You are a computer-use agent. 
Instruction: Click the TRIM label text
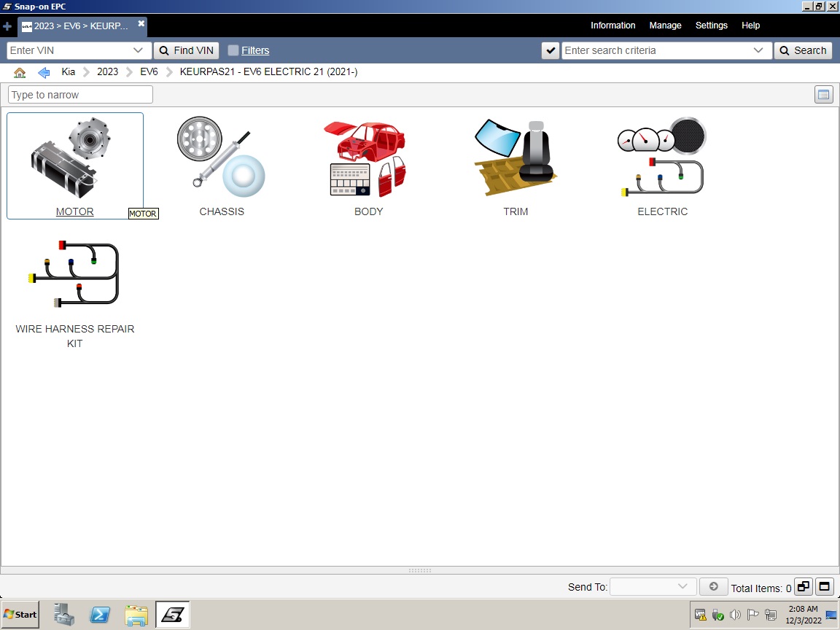pyautogui.click(x=516, y=211)
